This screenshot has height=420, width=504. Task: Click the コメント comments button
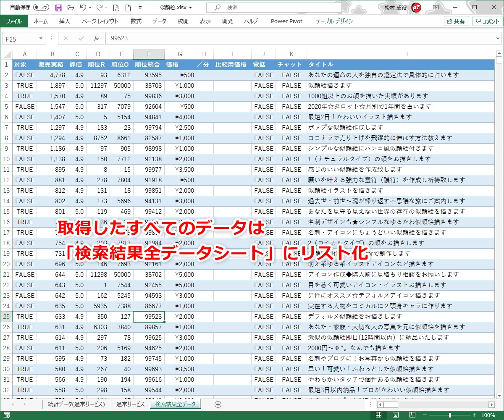[x=487, y=21]
